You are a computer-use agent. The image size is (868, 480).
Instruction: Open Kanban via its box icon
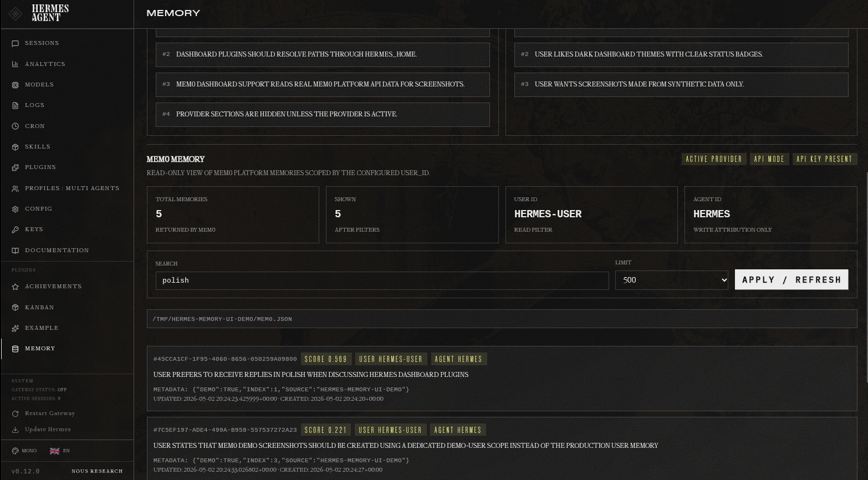pos(15,308)
